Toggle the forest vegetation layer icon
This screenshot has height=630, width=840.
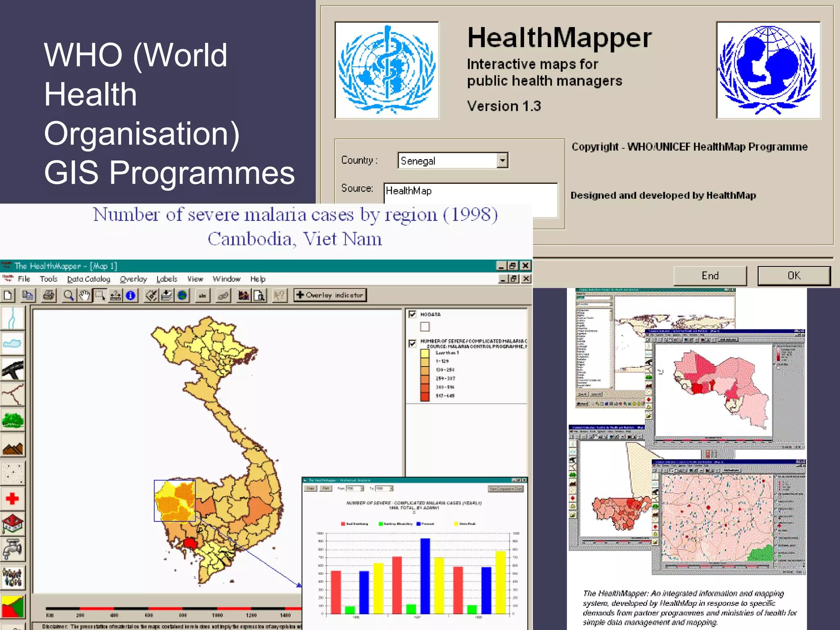pyautogui.click(x=13, y=420)
